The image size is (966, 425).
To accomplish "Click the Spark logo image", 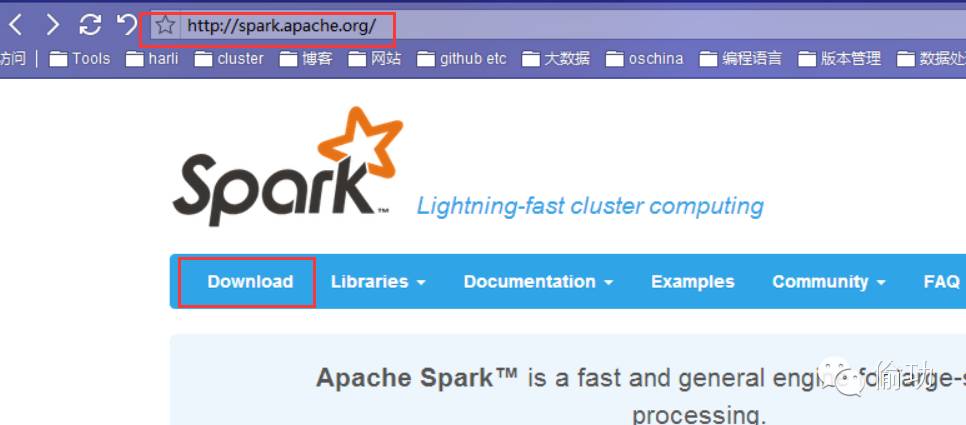I will (x=288, y=166).
